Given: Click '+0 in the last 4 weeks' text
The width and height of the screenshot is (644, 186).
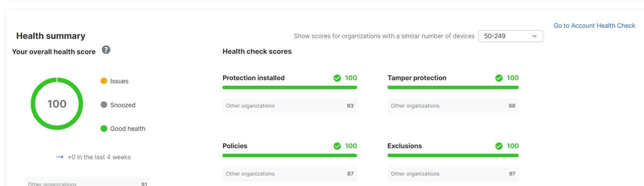Looking at the screenshot, I should click(99, 157).
